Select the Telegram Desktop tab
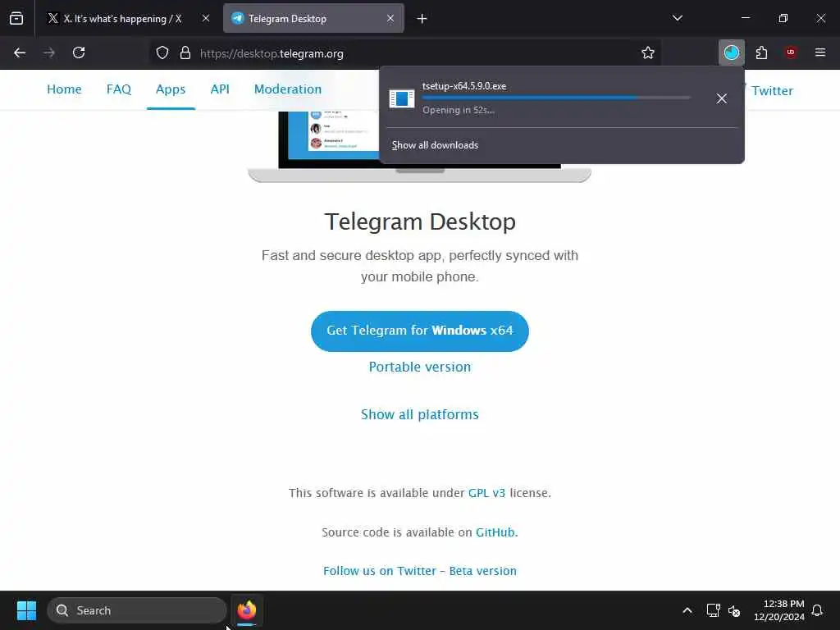The height and width of the screenshot is (630, 840). point(313,18)
